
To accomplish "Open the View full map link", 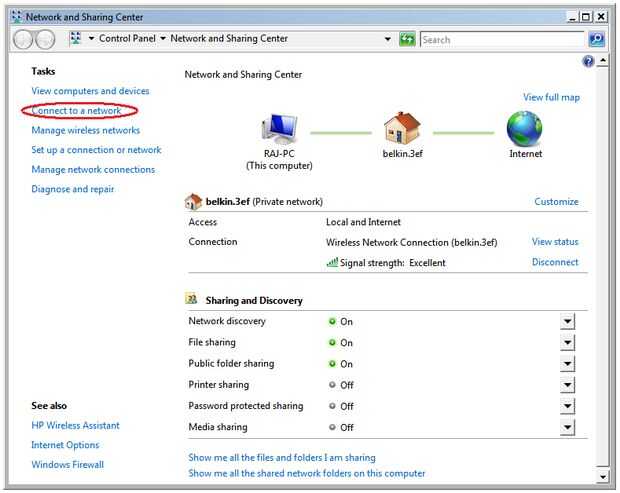I will (551, 97).
